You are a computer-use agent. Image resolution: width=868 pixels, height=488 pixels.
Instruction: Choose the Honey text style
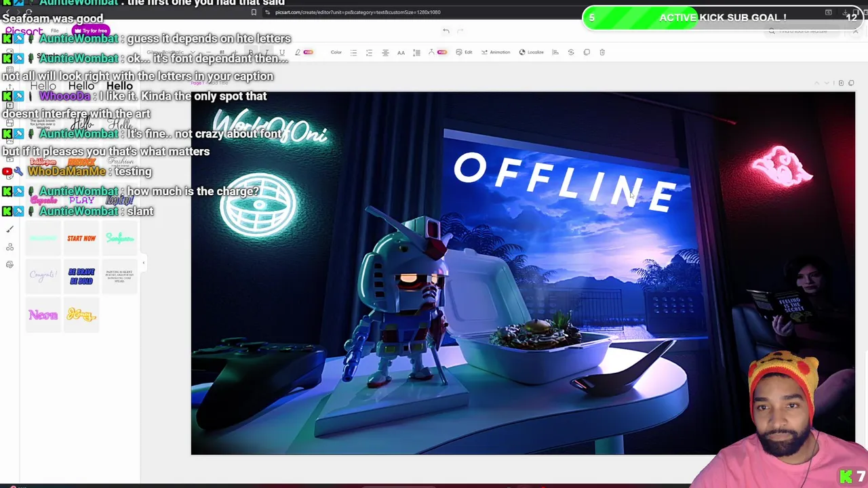coord(81,314)
